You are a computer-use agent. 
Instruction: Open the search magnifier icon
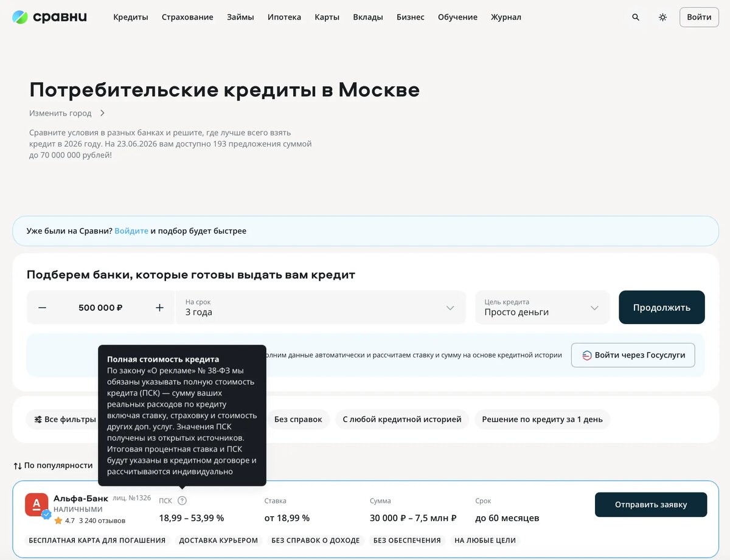tap(636, 17)
